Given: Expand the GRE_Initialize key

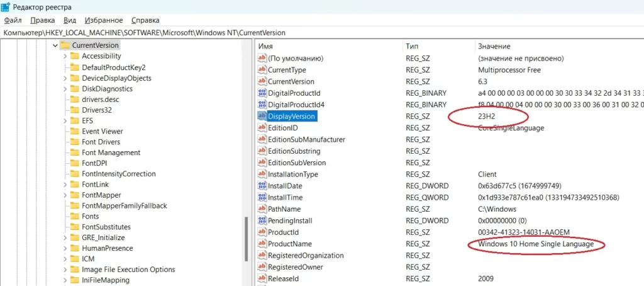Looking at the screenshot, I should 65,238.
